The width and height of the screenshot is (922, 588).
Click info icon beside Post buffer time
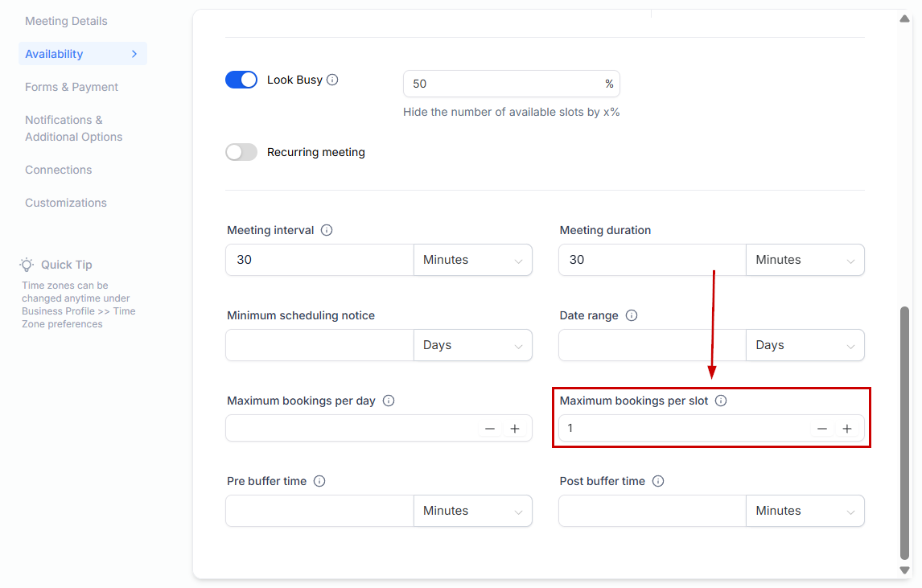pos(658,481)
